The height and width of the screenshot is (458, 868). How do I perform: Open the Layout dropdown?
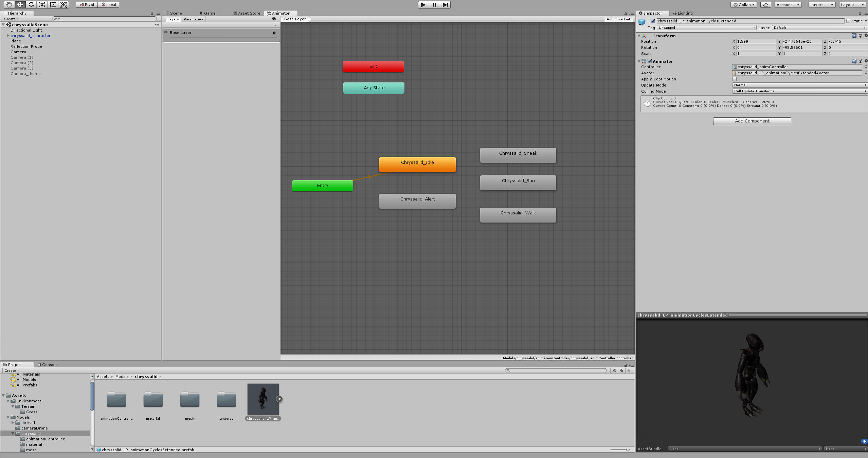tap(852, 5)
